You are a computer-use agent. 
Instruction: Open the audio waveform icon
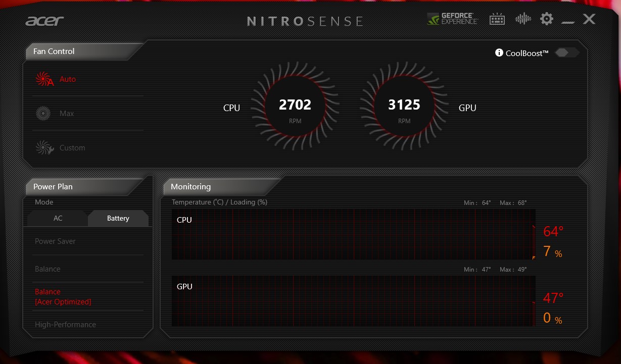click(x=523, y=19)
